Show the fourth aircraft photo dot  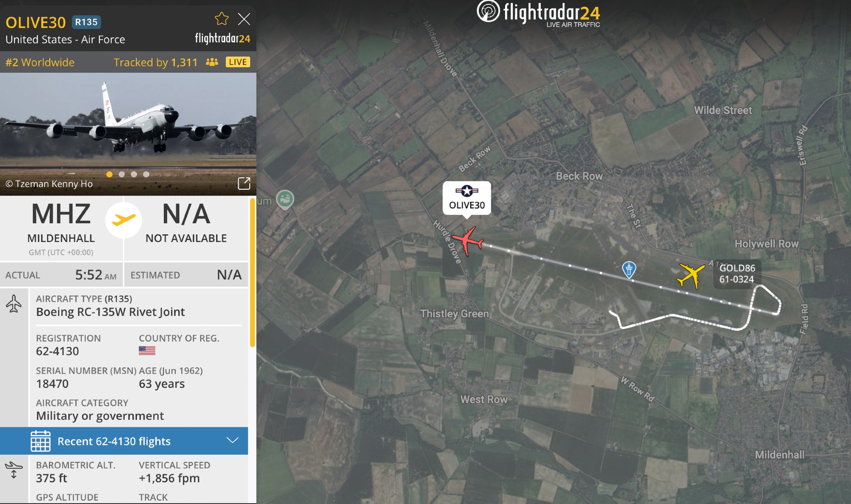tap(146, 174)
